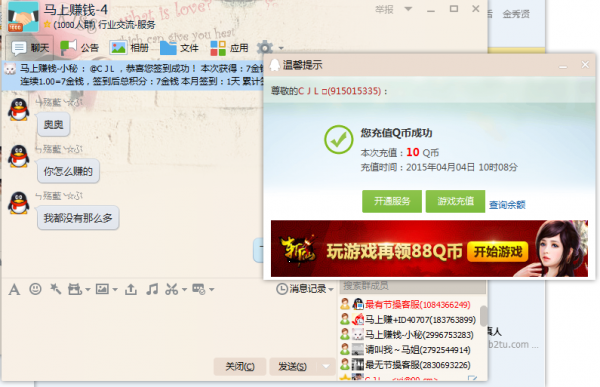Click the magic emoticon wand icon
600x387 pixels.
pos(55,289)
